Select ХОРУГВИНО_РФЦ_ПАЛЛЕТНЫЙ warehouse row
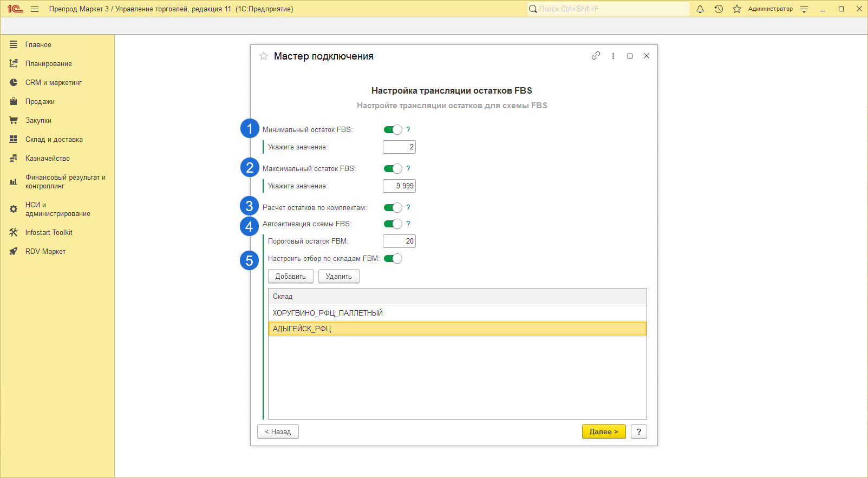 point(458,313)
